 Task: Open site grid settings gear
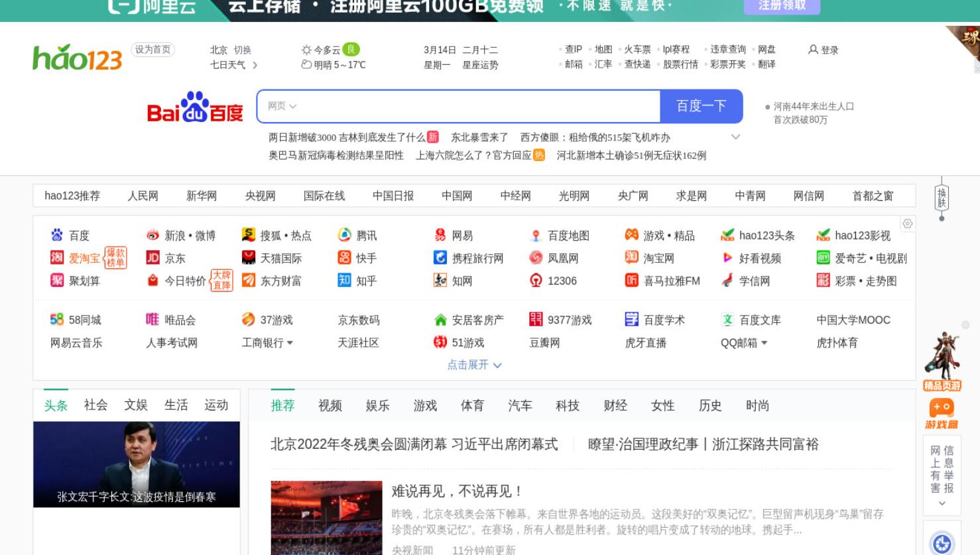click(908, 224)
